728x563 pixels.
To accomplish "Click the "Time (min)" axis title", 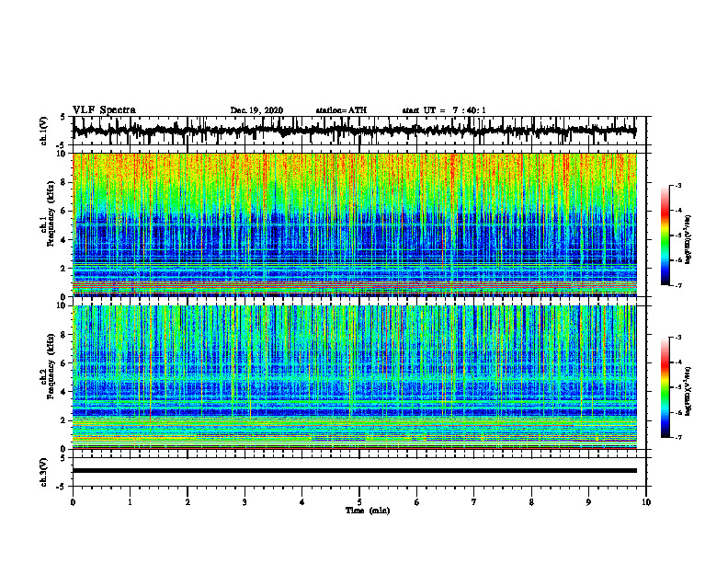I will pyautogui.click(x=368, y=511).
